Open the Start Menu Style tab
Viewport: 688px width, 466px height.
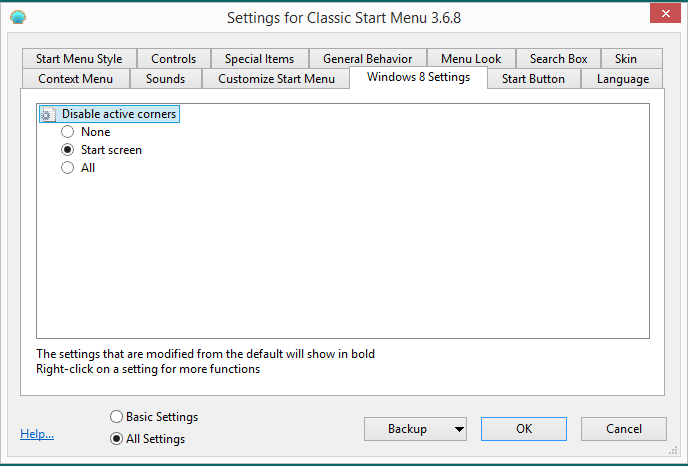[x=79, y=59]
